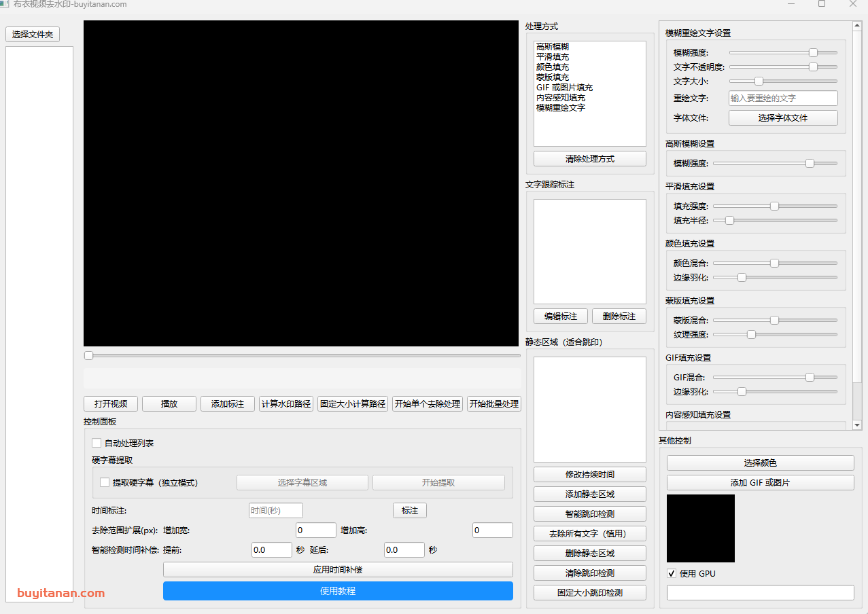The height and width of the screenshot is (614, 868).
Task: Select 平滑填充 in processing list
Action: [x=553, y=57]
